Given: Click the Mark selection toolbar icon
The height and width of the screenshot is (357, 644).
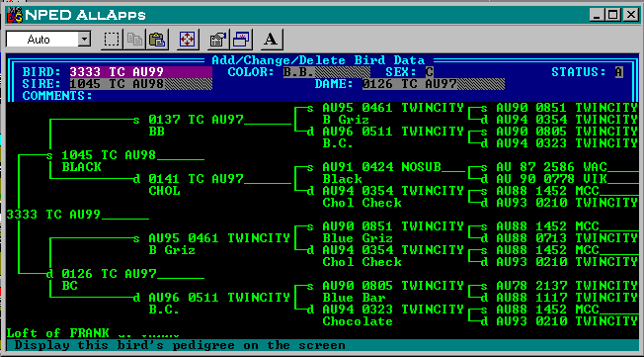Looking at the screenshot, I should pos(112,40).
